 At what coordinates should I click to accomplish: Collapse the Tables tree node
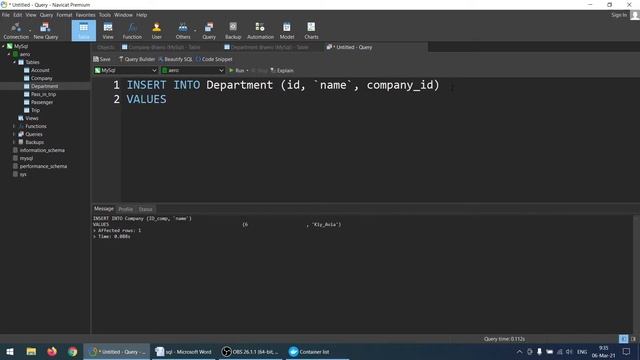(14, 62)
